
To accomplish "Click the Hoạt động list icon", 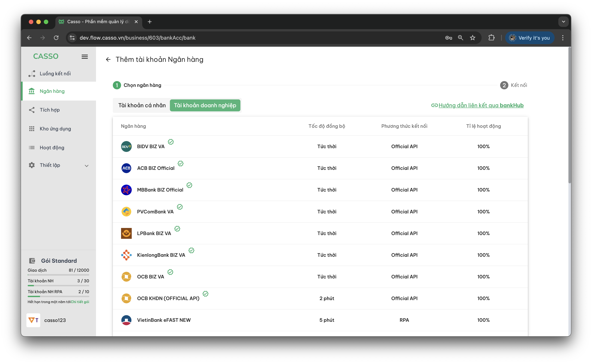I will pos(32,147).
